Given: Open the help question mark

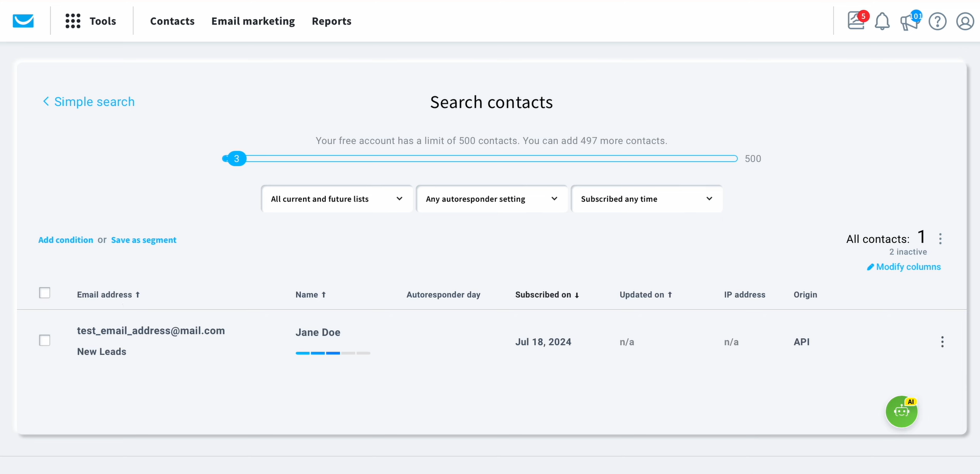Looking at the screenshot, I should (x=937, y=21).
